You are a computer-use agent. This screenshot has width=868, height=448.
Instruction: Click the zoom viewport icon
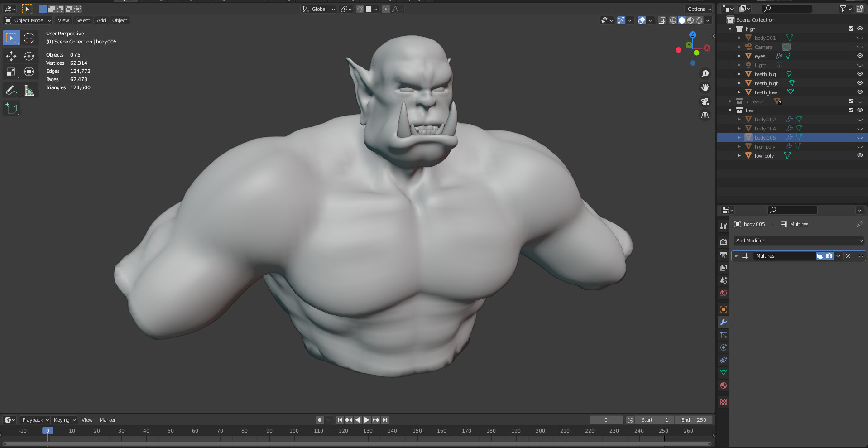point(705,74)
